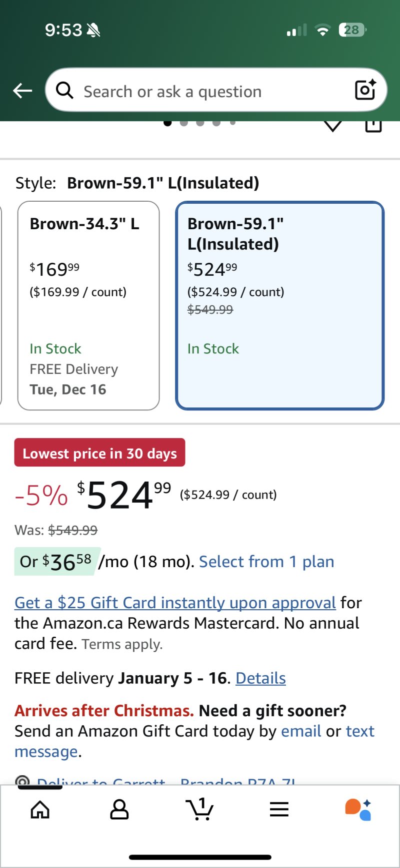
Task: Tap the back arrow in the header
Action: 22,91
